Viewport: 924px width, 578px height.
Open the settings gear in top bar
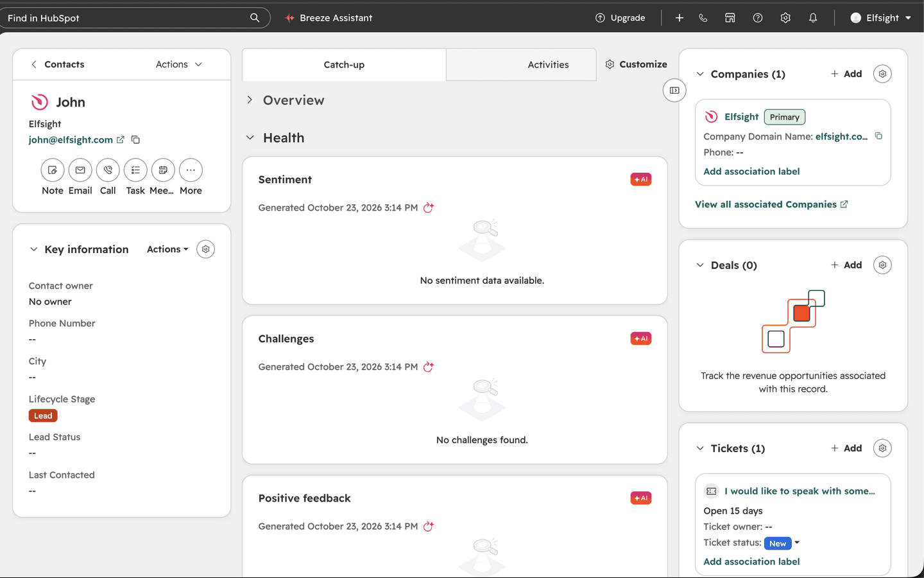point(785,18)
